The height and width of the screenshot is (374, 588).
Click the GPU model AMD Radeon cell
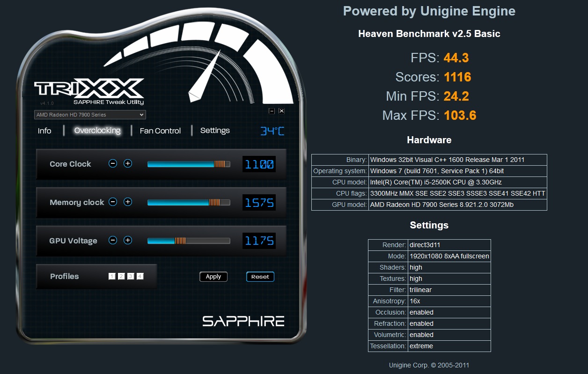[458, 205]
